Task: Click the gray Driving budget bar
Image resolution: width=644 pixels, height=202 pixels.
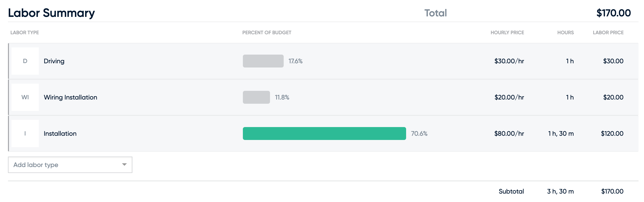Action: (x=263, y=61)
